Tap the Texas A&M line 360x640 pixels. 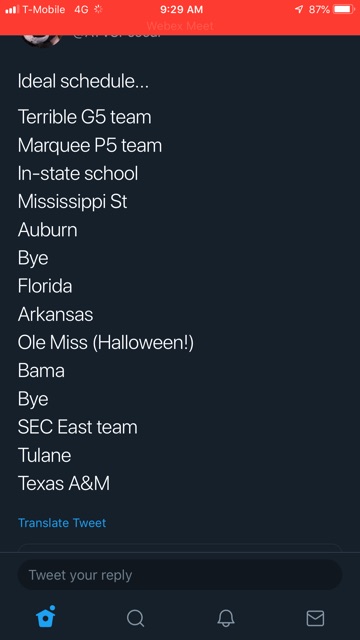point(64,484)
